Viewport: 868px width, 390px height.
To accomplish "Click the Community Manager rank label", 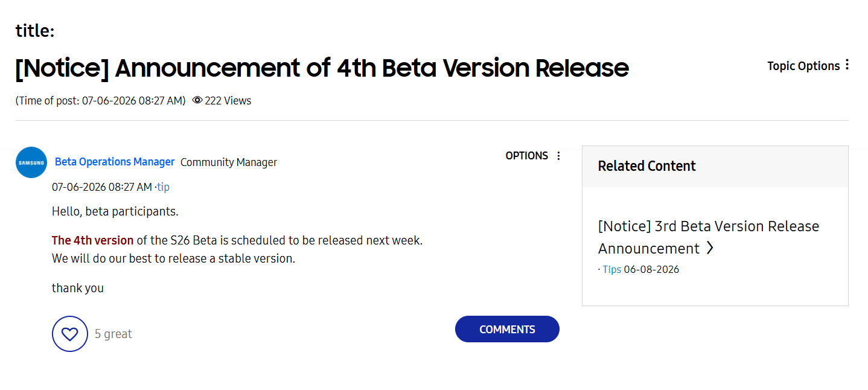I will point(229,162).
